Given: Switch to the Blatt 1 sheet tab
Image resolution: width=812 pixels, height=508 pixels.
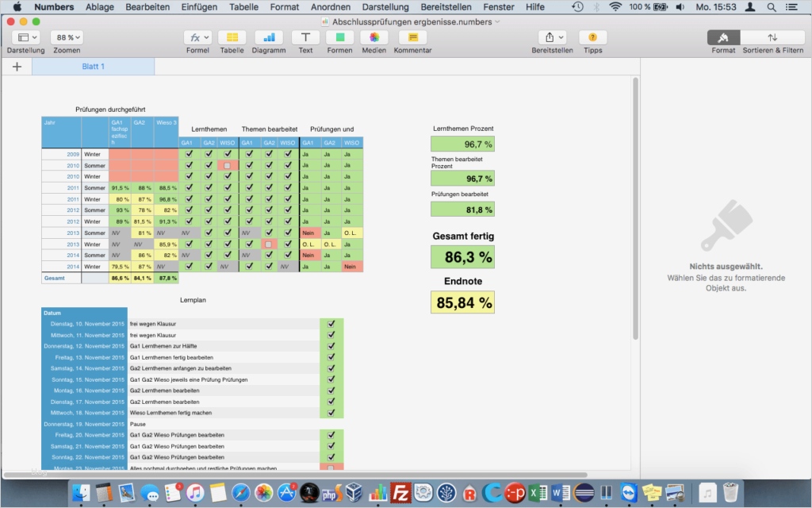Looking at the screenshot, I should coord(94,67).
